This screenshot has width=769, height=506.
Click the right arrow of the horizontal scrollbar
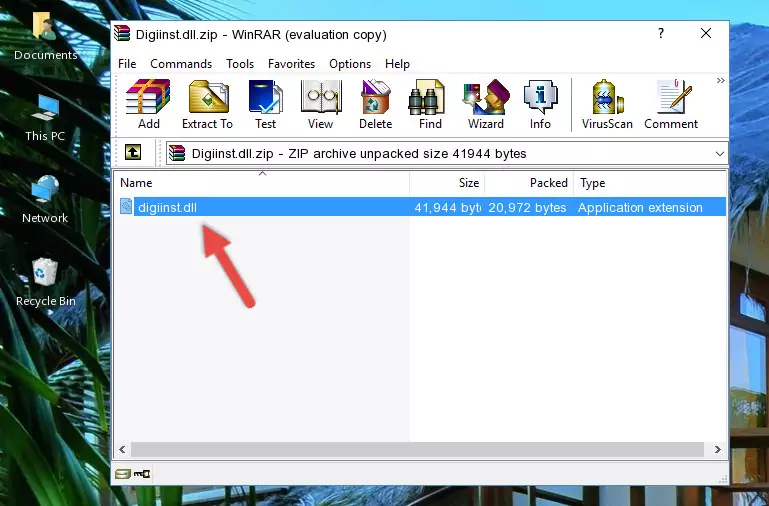[718, 449]
